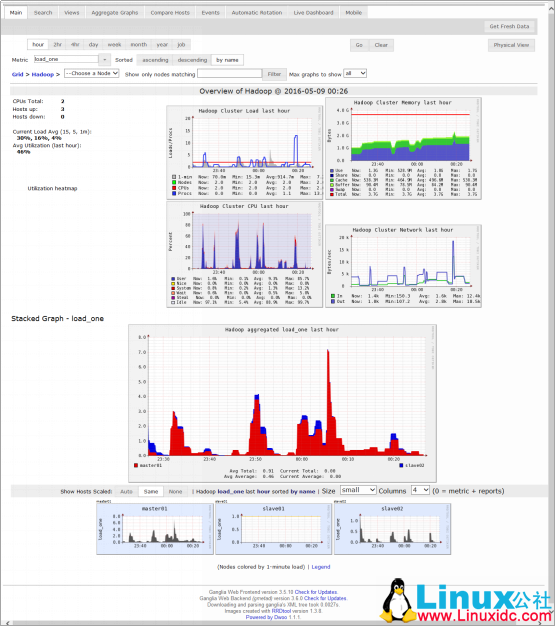Open the Size small dropdown
556x626 pixels.
pyautogui.click(x=358, y=490)
